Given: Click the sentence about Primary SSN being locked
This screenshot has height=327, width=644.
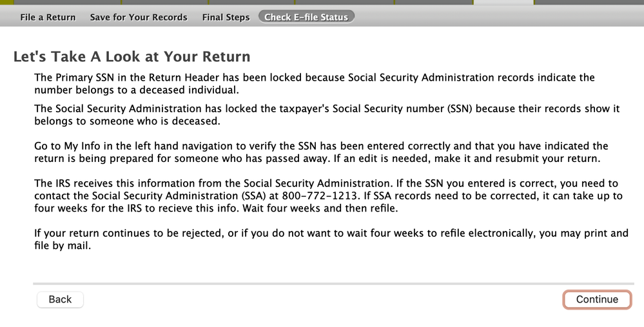Looking at the screenshot, I should click(315, 83).
